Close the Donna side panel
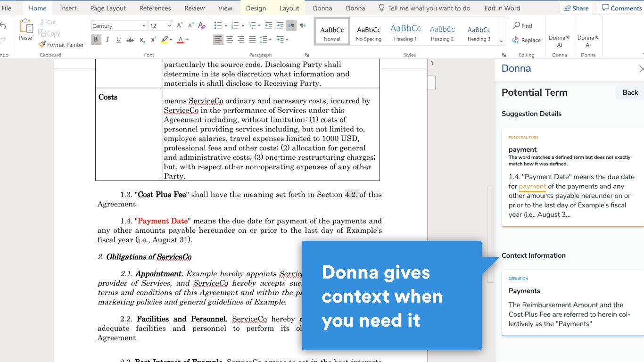The image size is (644, 362). pyautogui.click(x=641, y=69)
